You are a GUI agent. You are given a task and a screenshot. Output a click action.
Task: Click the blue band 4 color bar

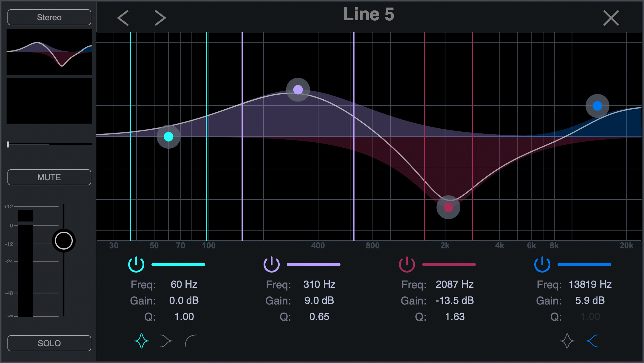point(584,264)
